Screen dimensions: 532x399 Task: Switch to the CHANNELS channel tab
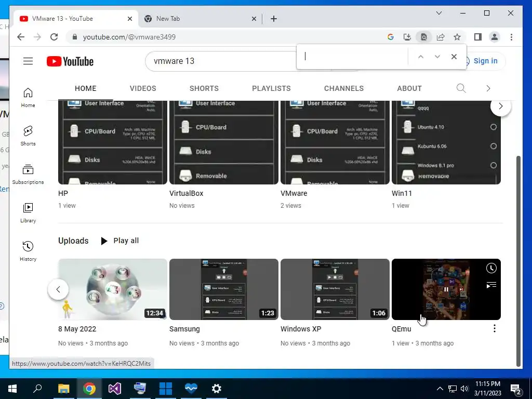[x=344, y=88]
